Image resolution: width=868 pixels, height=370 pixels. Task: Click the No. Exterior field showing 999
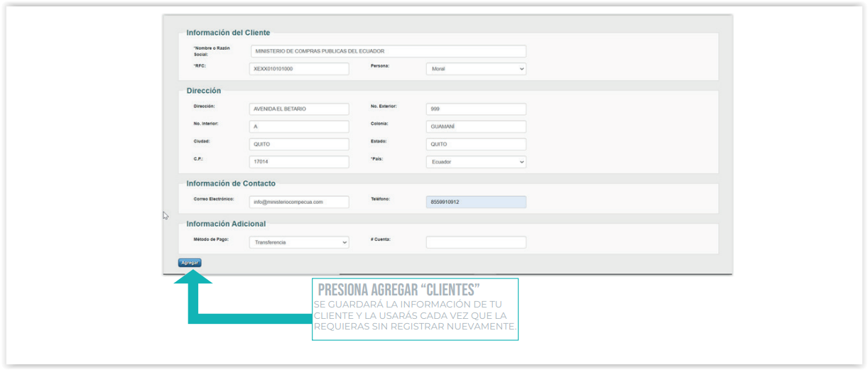pos(476,109)
